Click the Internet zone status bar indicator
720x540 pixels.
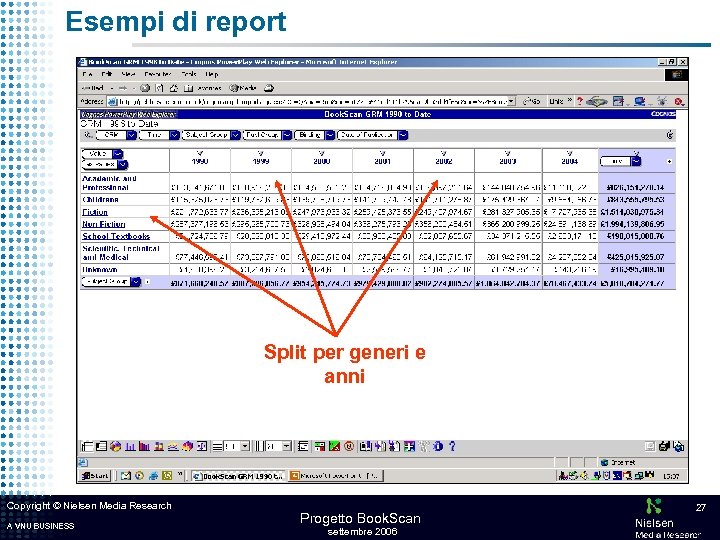pyautogui.click(x=619, y=462)
